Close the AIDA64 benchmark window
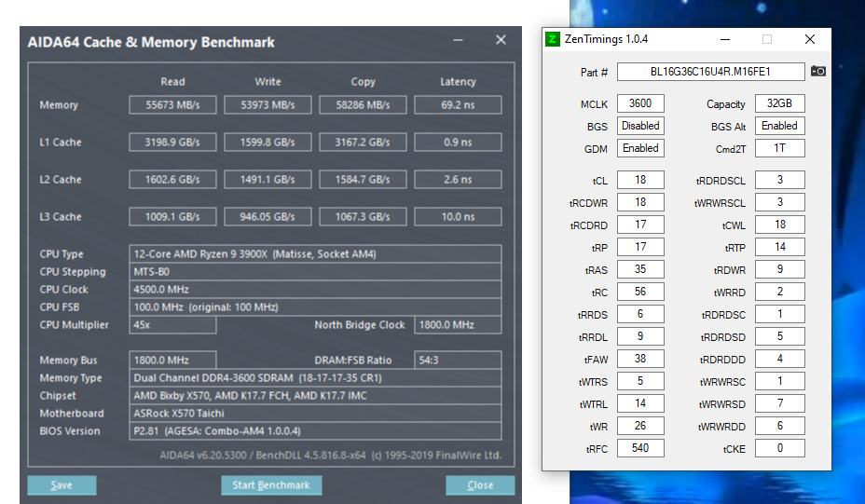The height and width of the screenshot is (504, 865). click(501, 40)
